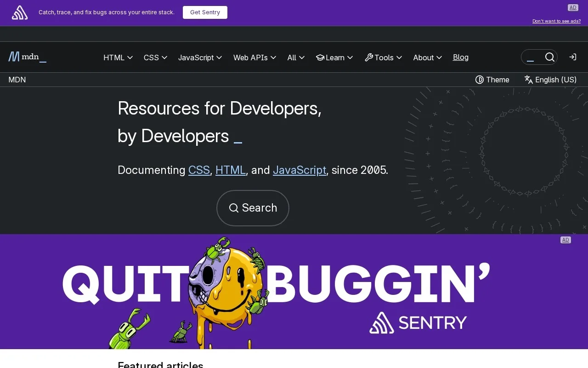The height and width of the screenshot is (368, 588).
Task: Click the wrench Tools icon
Action: click(x=368, y=57)
